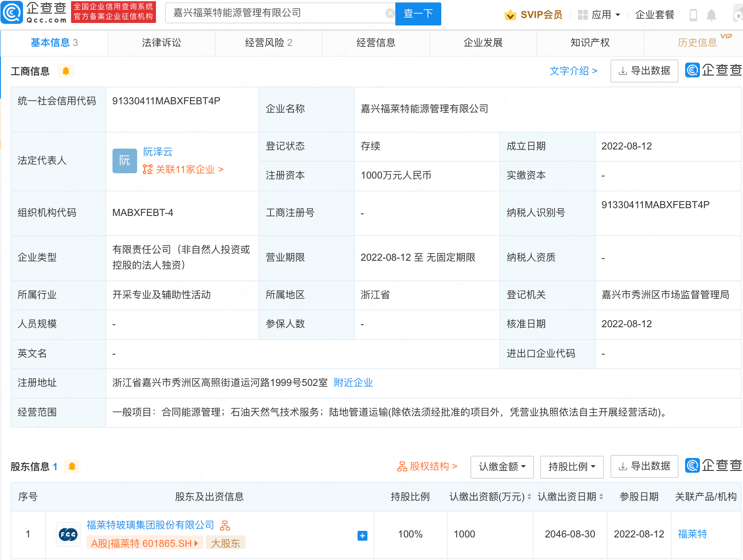Switch to 基本信息 tab
Screen dimensions: 743x560
[x=54, y=43]
